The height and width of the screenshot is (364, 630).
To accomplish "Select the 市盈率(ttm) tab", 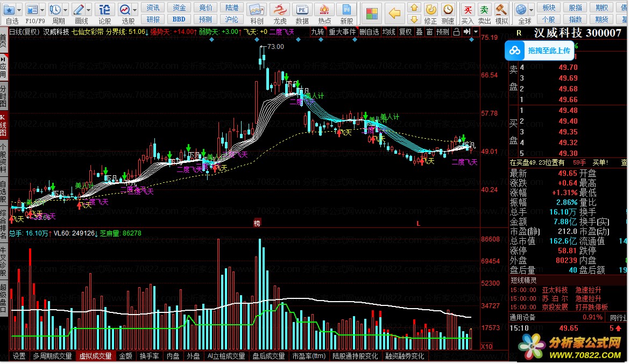I will coord(309,356).
